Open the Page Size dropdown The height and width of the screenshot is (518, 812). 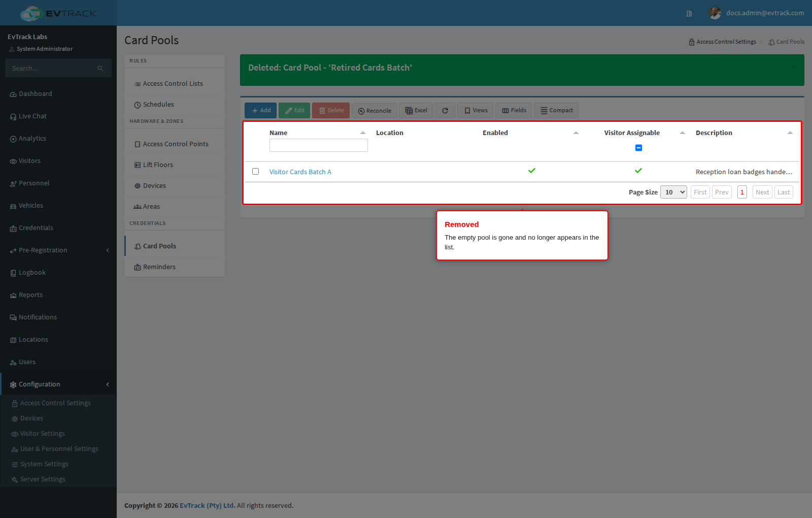tap(673, 192)
